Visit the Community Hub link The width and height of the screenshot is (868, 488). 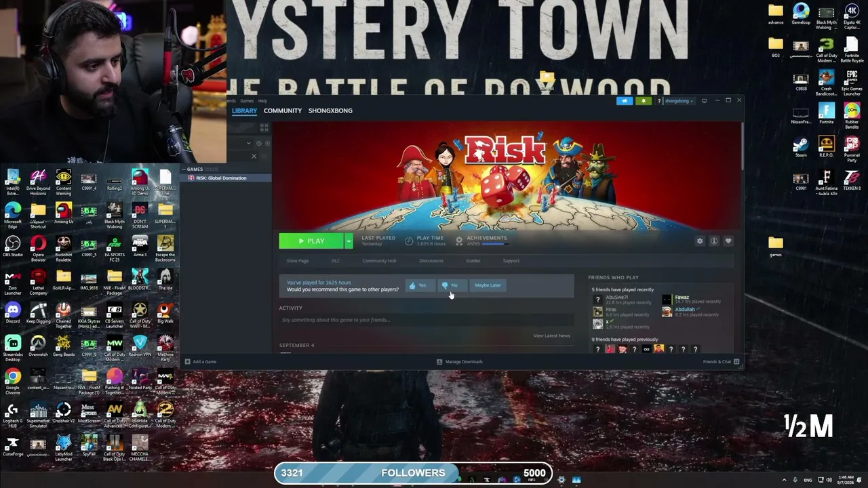(379, 261)
